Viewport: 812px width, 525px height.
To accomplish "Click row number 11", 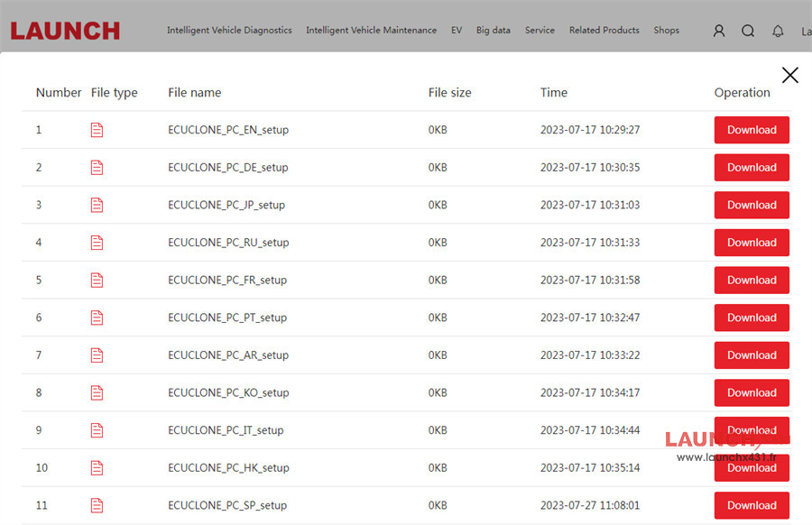I will pos(42,505).
